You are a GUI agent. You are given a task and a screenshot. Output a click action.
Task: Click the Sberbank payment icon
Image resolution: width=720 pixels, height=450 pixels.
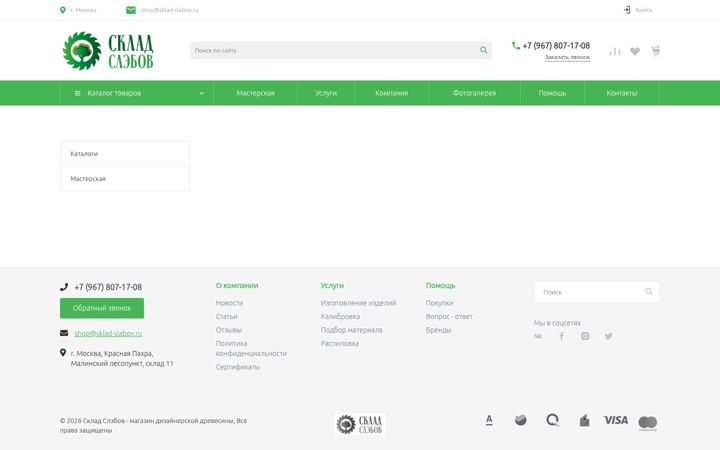(x=521, y=420)
